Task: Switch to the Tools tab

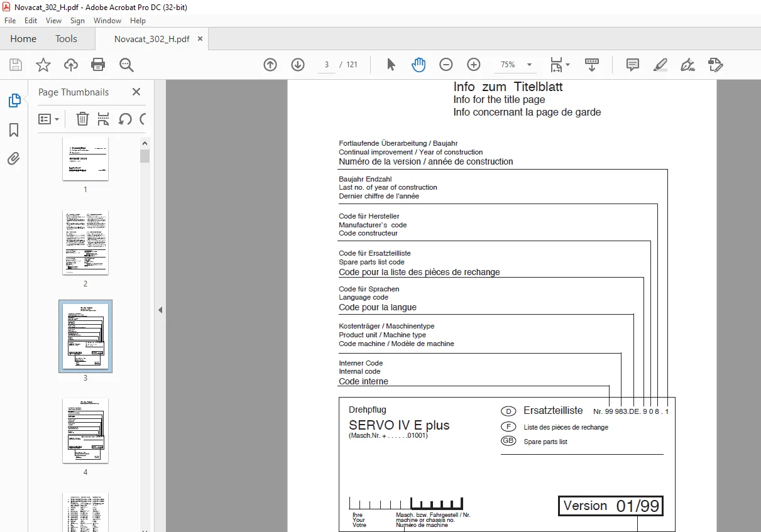Action: click(x=66, y=39)
